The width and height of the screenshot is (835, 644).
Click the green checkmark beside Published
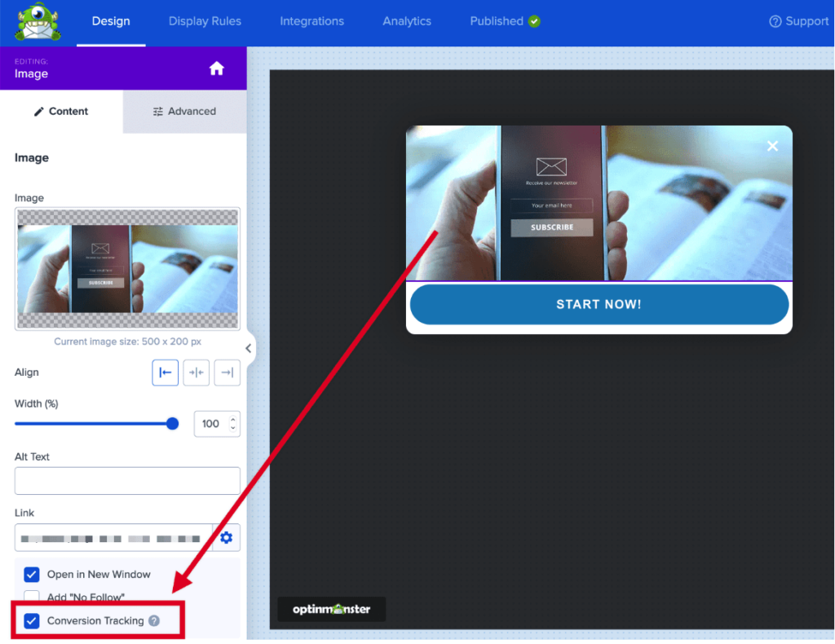click(535, 21)
